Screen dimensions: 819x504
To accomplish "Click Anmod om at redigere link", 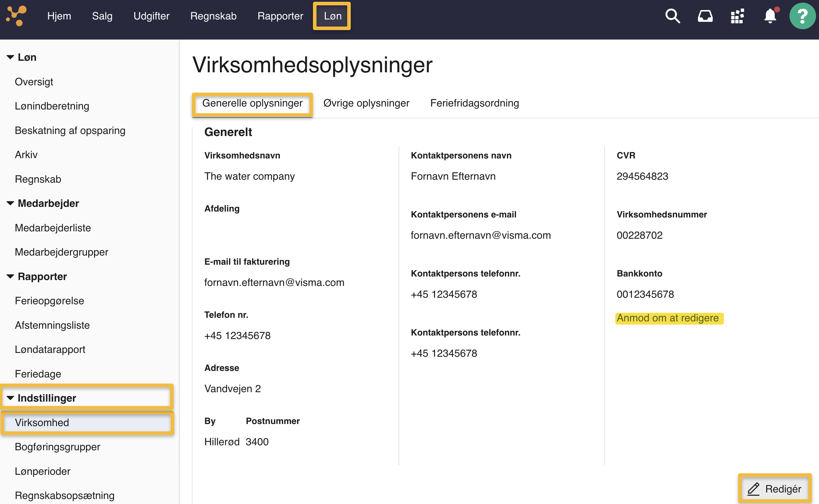I will click(668, 318).
